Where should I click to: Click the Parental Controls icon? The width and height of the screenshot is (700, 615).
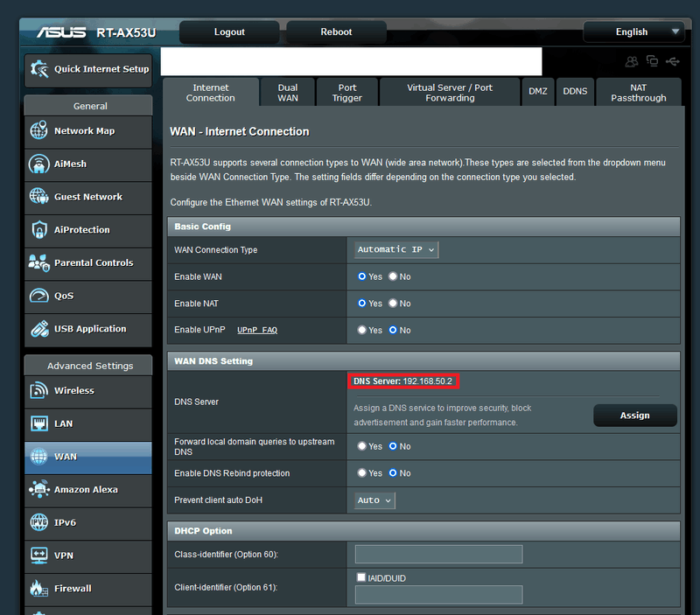coord(38,262)
